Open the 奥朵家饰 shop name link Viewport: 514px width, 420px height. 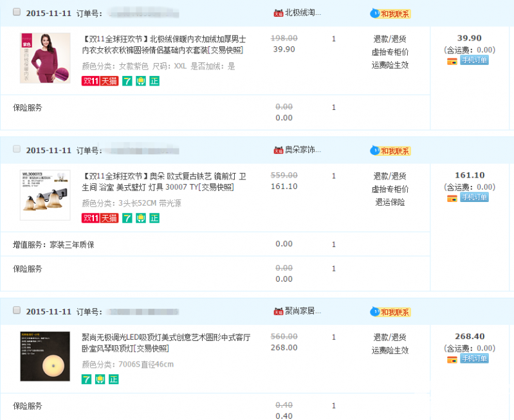click(x=302, y=150)
